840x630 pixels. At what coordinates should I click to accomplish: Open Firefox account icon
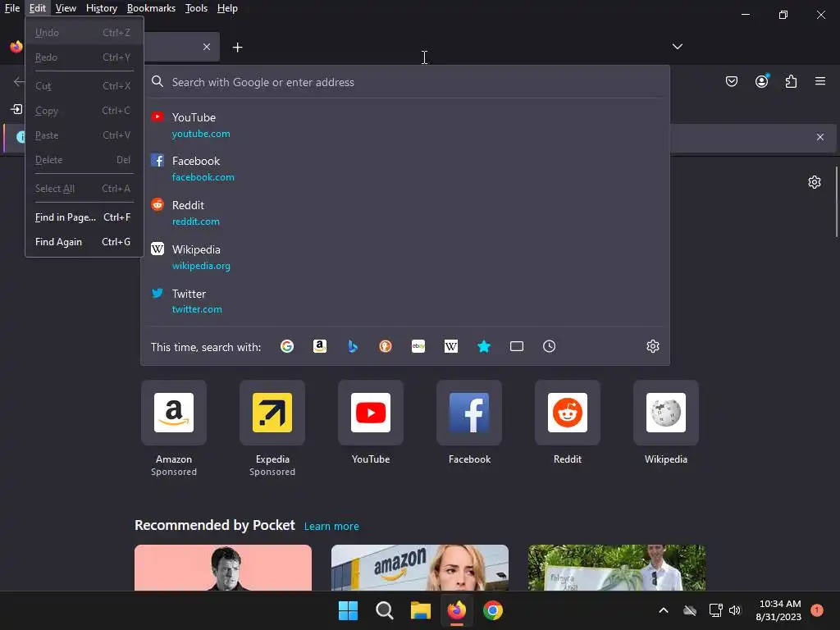click(762, 81)
